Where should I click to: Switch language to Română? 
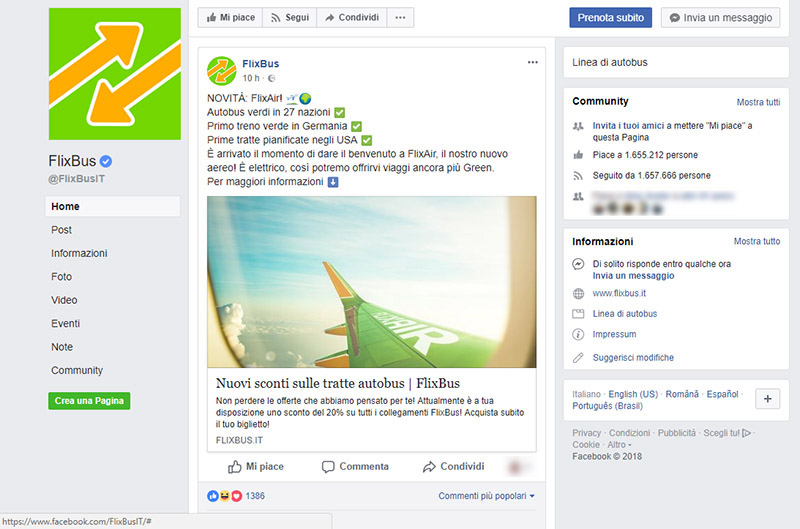(682, 394)
